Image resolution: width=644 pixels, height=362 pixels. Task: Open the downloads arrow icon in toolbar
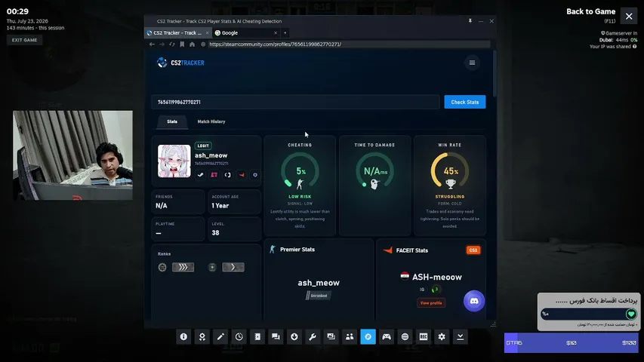coord(294,336)
